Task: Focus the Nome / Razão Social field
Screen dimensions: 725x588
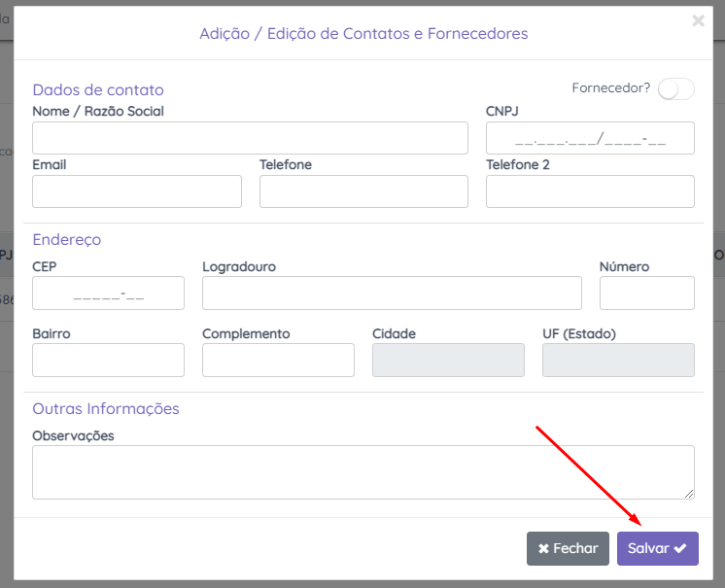Action: (x=250, y=138)
